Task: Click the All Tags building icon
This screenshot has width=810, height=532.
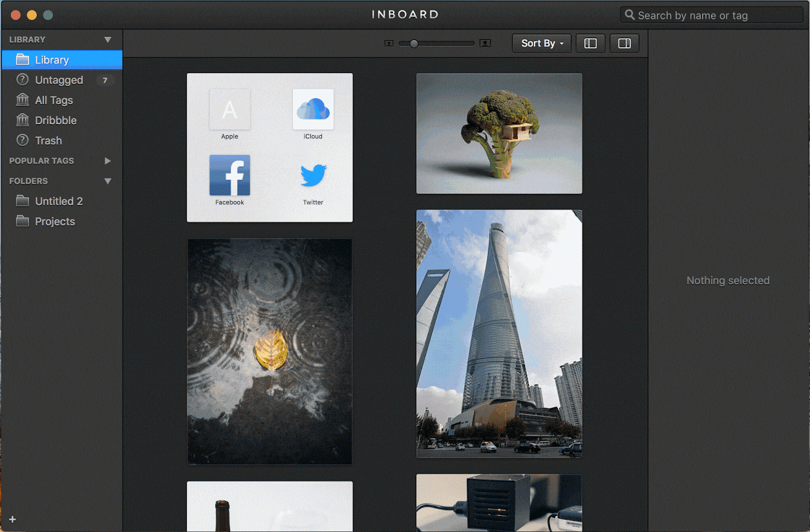Action: click(x=23, y=100)
